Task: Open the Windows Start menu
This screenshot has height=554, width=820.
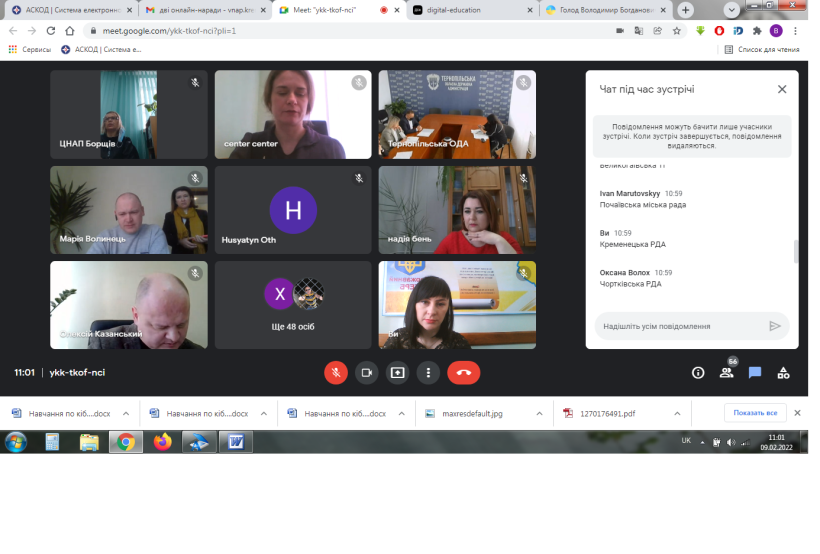Action: [x=16, y=442]
